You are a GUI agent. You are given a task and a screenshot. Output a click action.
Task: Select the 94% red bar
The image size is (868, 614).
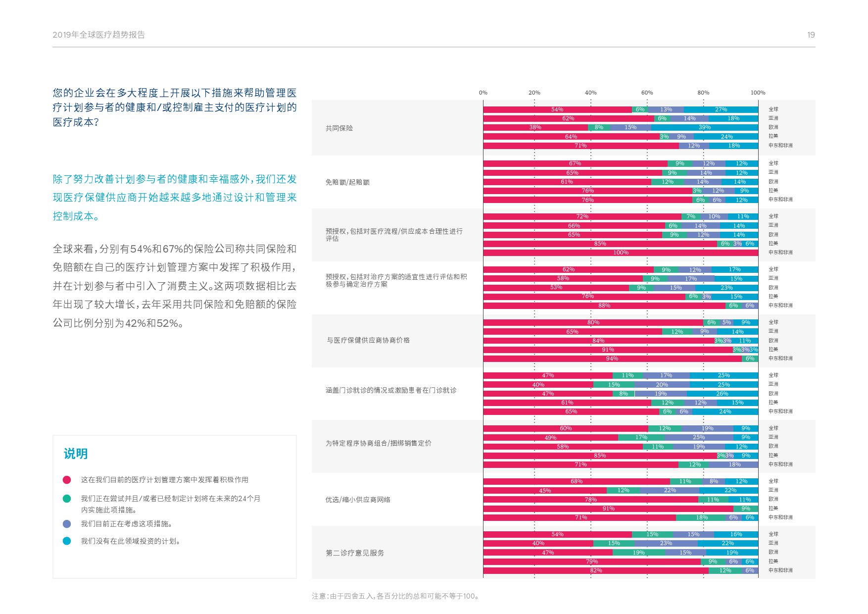(x=612, y=358)
